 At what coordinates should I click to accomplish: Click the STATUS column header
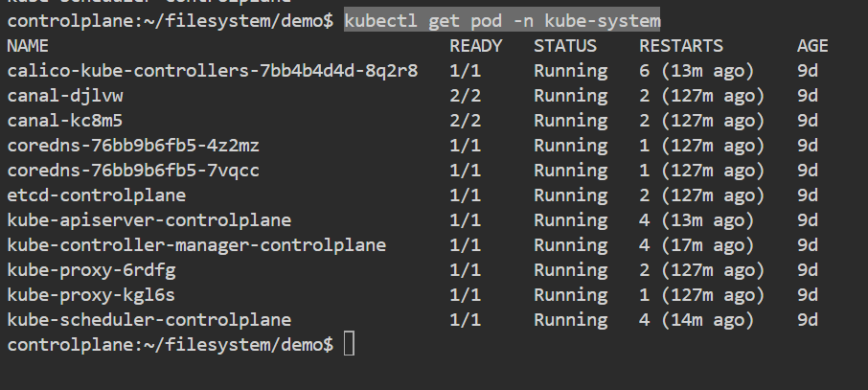pos(565,45)
